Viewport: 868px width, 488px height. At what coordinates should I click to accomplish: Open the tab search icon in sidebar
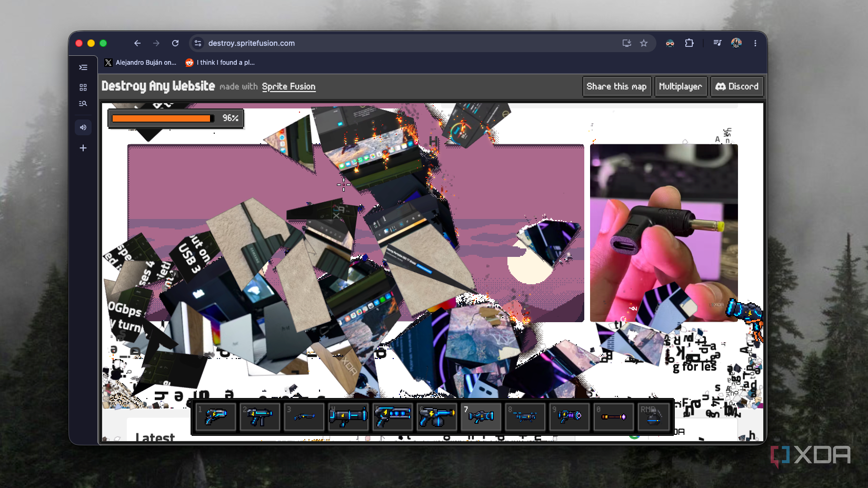[83, 104]
